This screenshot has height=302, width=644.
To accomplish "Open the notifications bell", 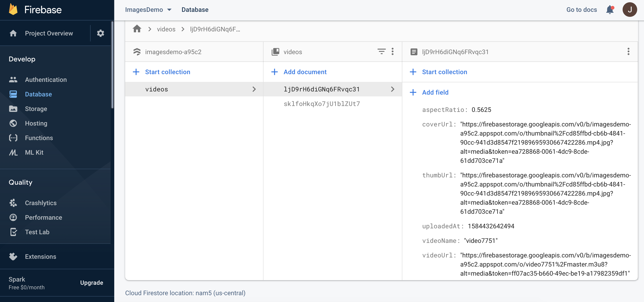I will coord(610,10).
